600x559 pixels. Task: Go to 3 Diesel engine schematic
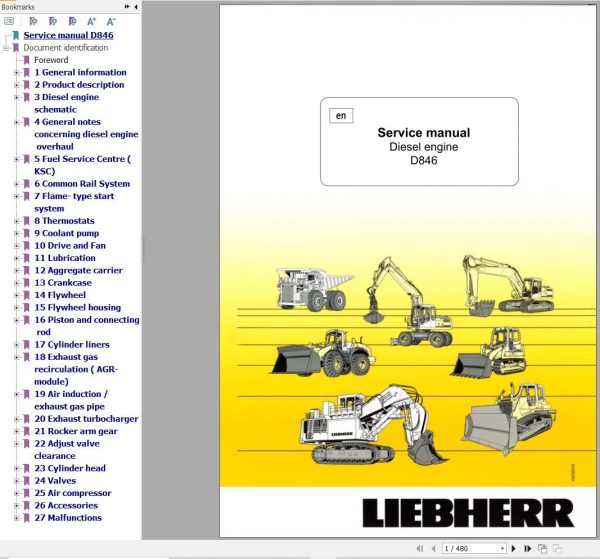[67, 103]
